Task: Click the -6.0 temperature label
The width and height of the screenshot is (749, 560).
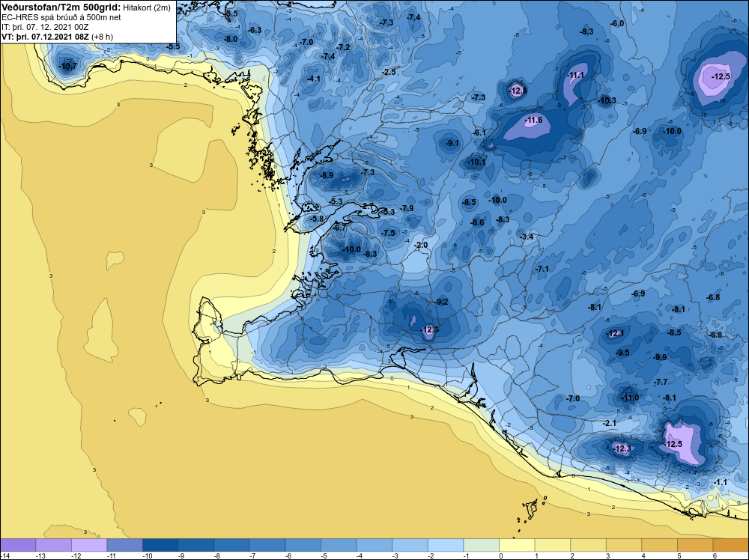Action: pyautogui.click(x=618, y=23)
